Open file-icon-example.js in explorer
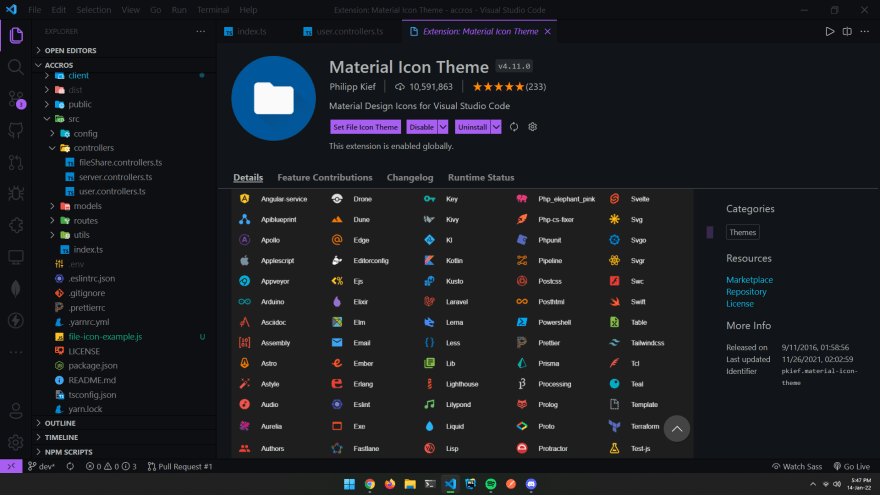The height and width of the screenshot is (495, 880). (x=105, y=337)
